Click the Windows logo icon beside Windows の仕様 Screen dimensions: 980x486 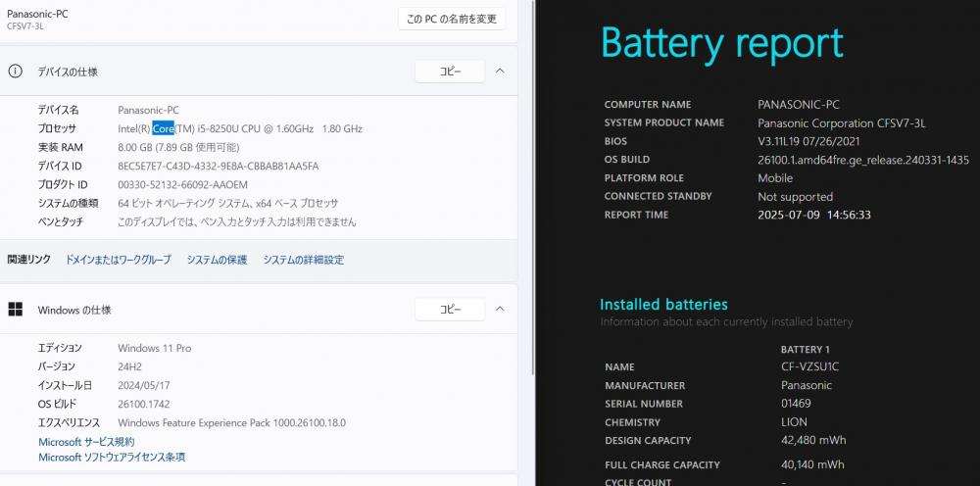click(x=15, y=310)
